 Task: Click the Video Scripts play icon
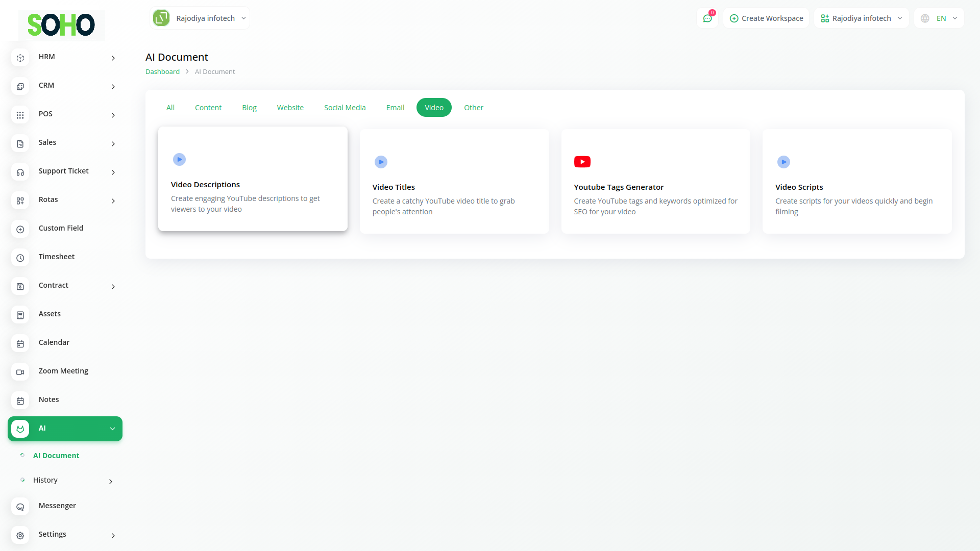(783, 162)
